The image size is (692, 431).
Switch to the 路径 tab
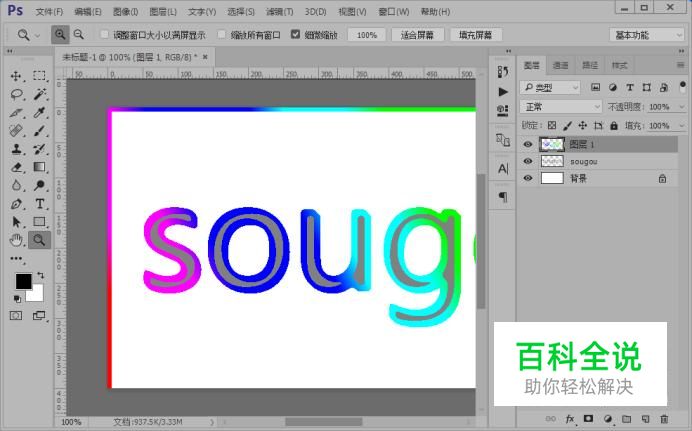pos(590,65)
